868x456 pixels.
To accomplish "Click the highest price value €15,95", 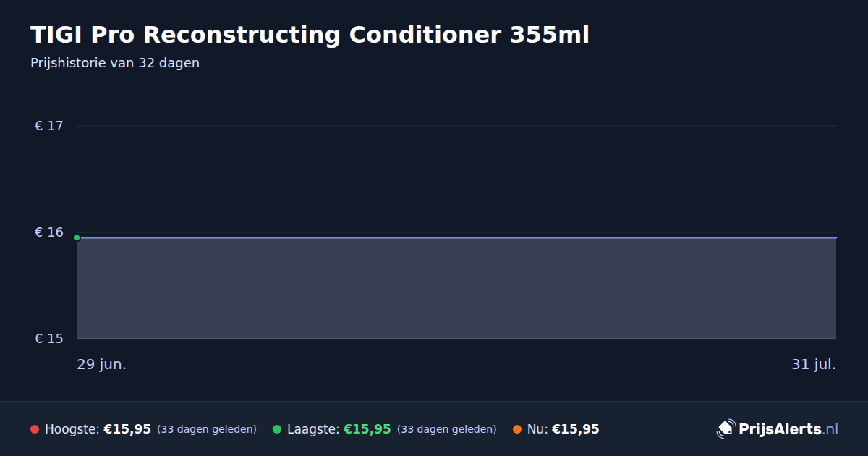I will [x=127, y=429].
